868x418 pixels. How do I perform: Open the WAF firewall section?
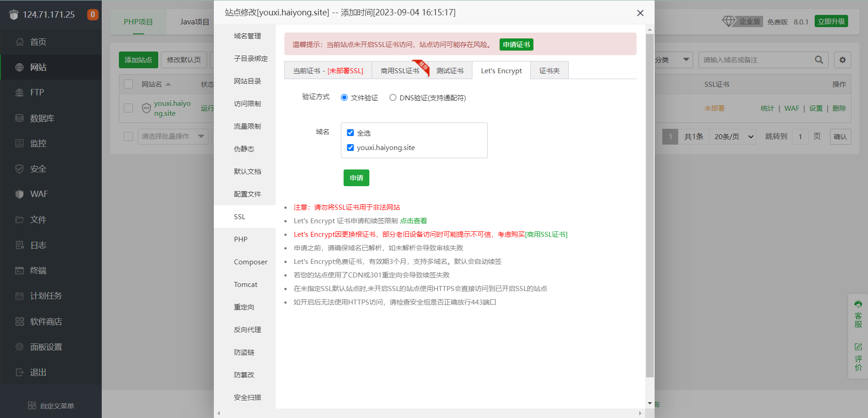click(38, 194)
